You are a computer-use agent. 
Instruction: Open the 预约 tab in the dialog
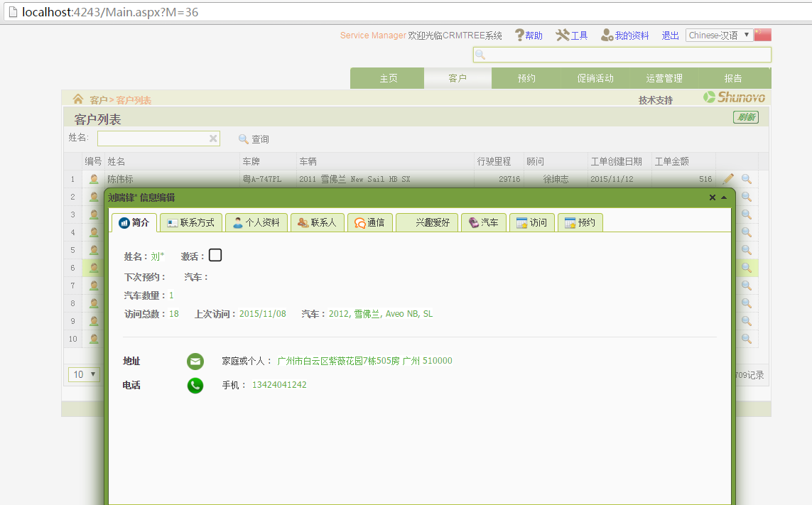(x=580, y=223)
